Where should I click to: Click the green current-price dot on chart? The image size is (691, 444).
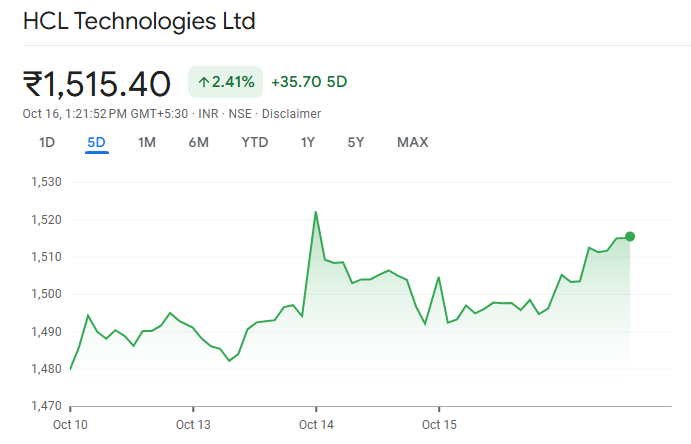[x=629, y=236]
